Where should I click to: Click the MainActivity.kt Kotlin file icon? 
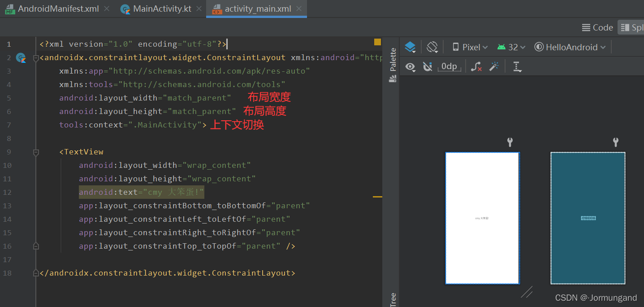[x=125, y=9]
